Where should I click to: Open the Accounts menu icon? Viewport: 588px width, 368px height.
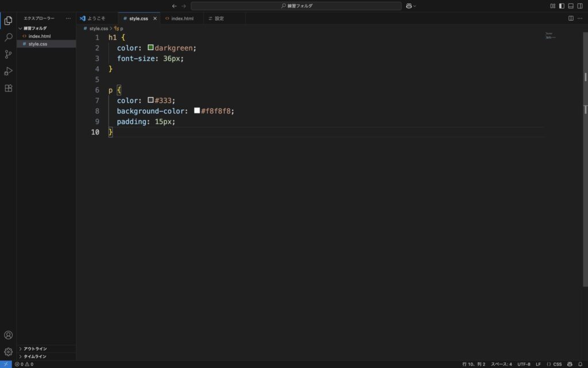8,335
